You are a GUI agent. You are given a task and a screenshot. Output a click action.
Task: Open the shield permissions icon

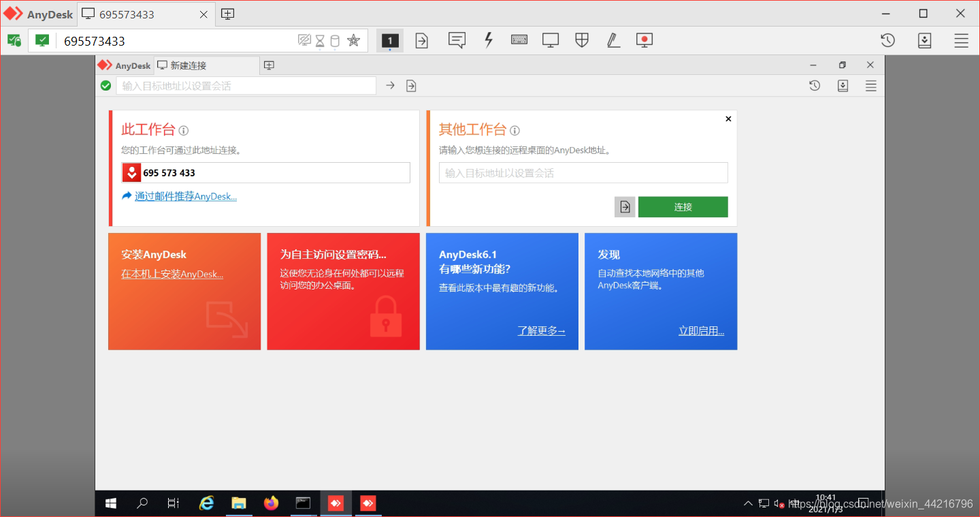coord(582,41)
